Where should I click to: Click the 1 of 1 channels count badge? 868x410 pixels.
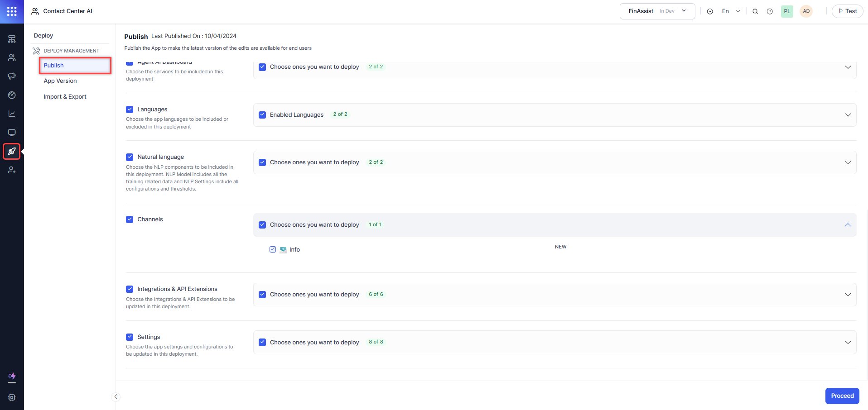(375, 224)
